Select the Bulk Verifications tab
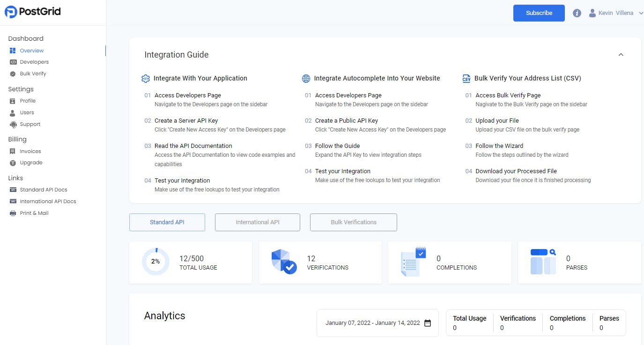This screenshot has height=345, width=644. pos(353,222)
